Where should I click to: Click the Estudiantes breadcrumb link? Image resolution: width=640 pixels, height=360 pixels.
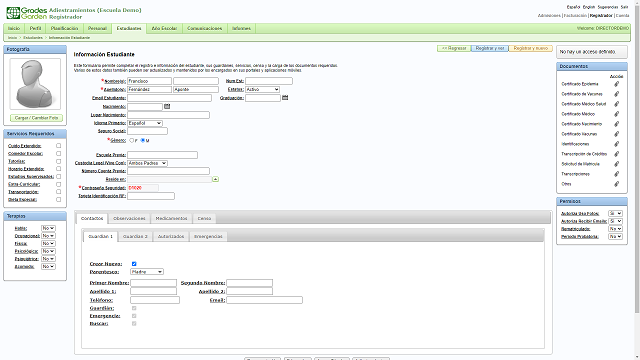[x=33, y=38]
